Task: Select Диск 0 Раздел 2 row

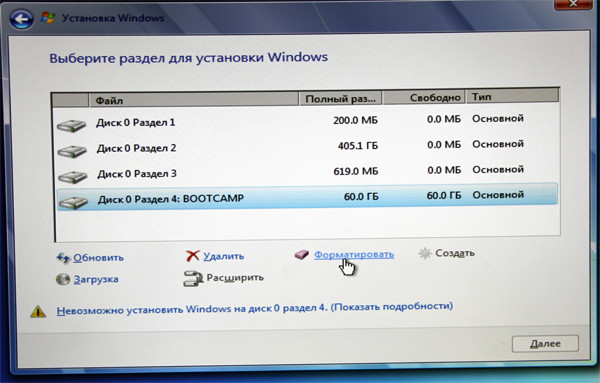Action: click(x=307, y=148)
